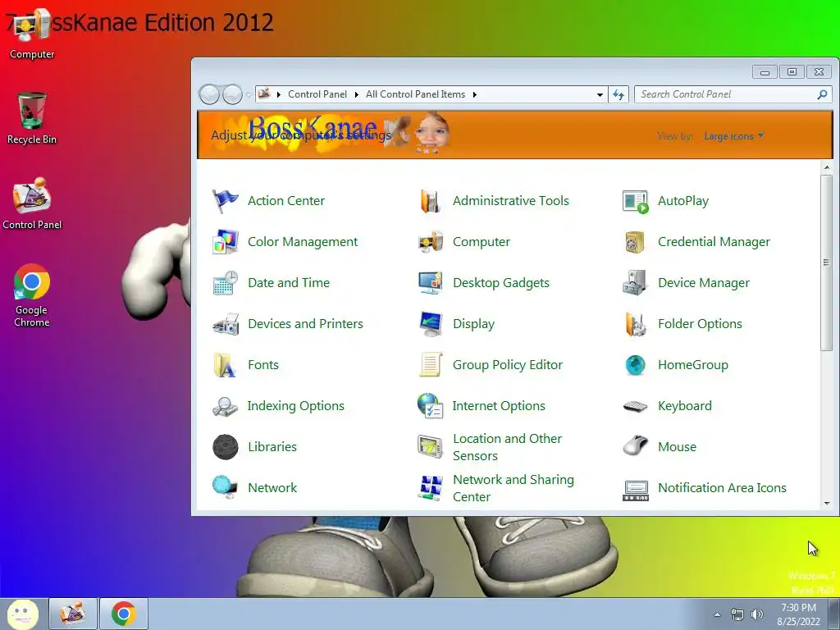Select the Control Panel desktop shortcut

coord(32,203)
